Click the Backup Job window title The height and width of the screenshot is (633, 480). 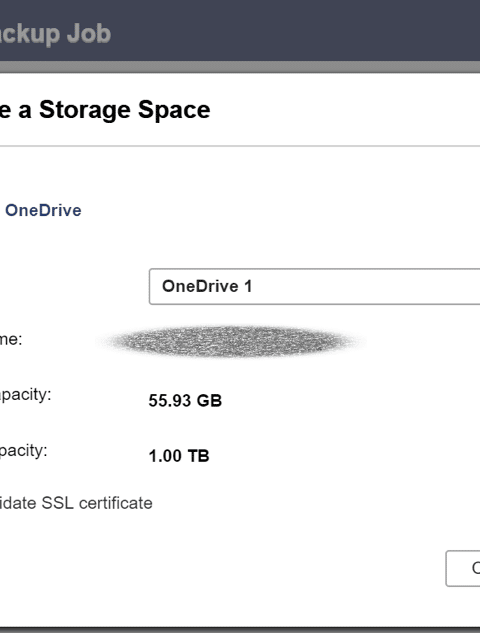tap(55, 33)
